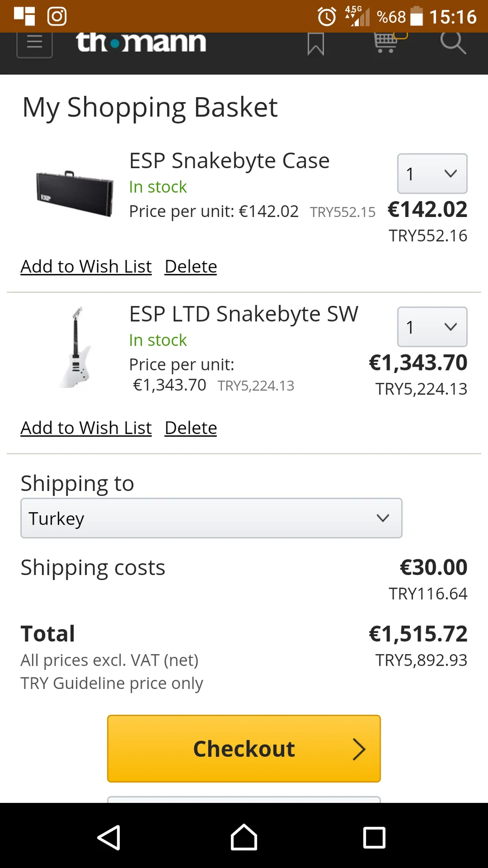Open the recent apps square button
This screenshot has height=868, width=488.
(374, 837)
